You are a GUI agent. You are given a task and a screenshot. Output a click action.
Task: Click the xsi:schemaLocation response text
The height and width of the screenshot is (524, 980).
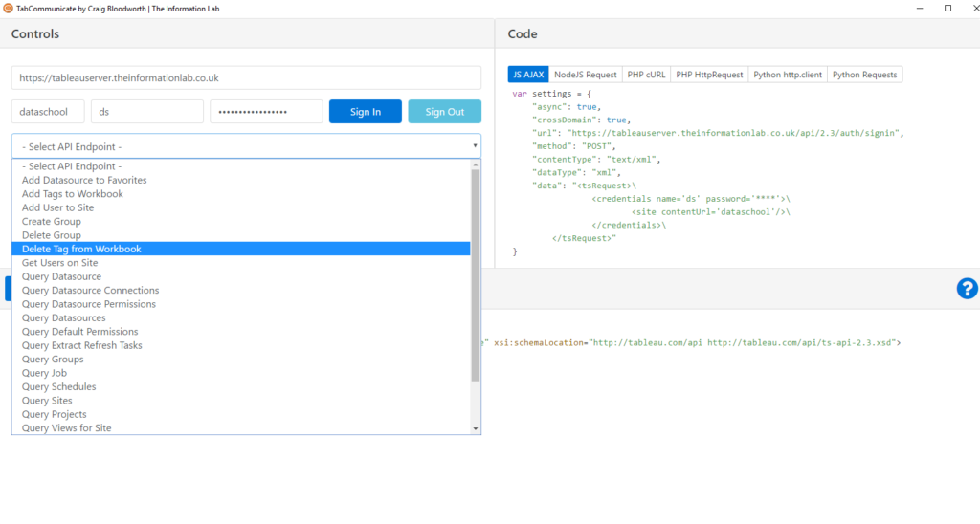(697, 343)
